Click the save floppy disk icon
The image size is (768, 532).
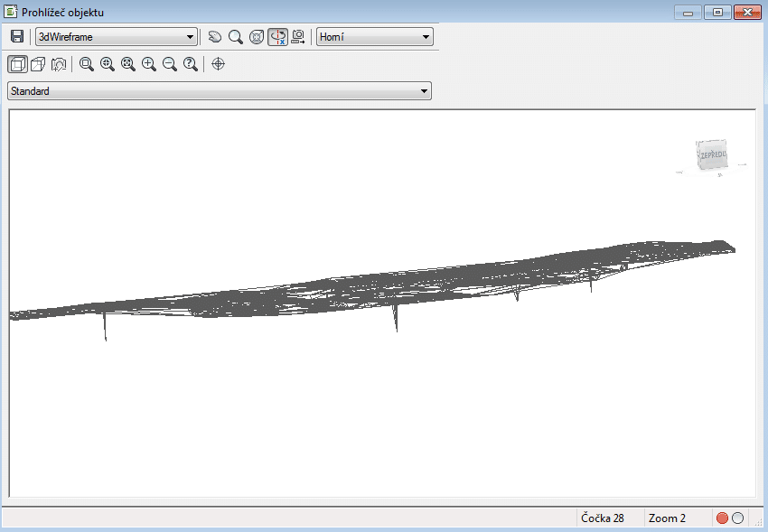(17, 37)
